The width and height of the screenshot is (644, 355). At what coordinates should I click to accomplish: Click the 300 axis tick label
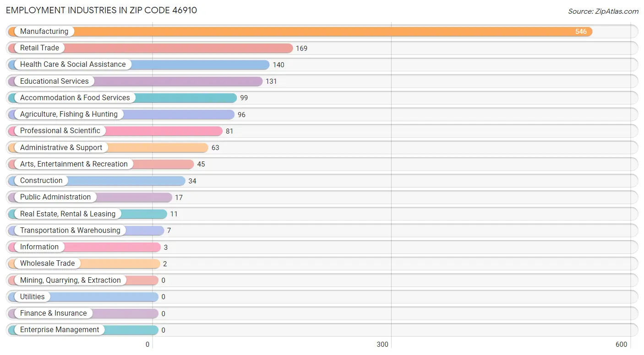coord(382,344)
